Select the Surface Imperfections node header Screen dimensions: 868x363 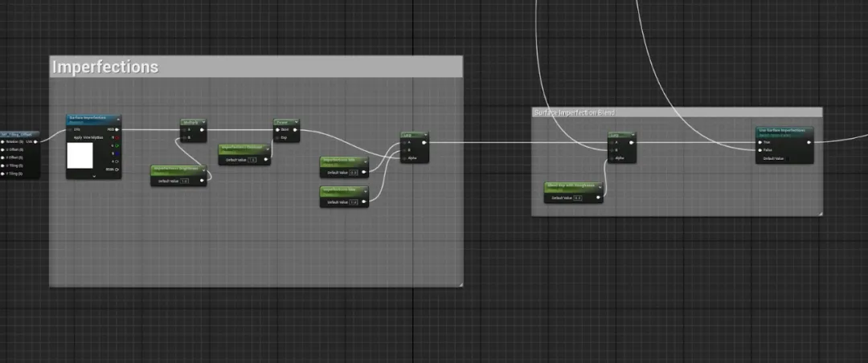(x=93, y=120)
